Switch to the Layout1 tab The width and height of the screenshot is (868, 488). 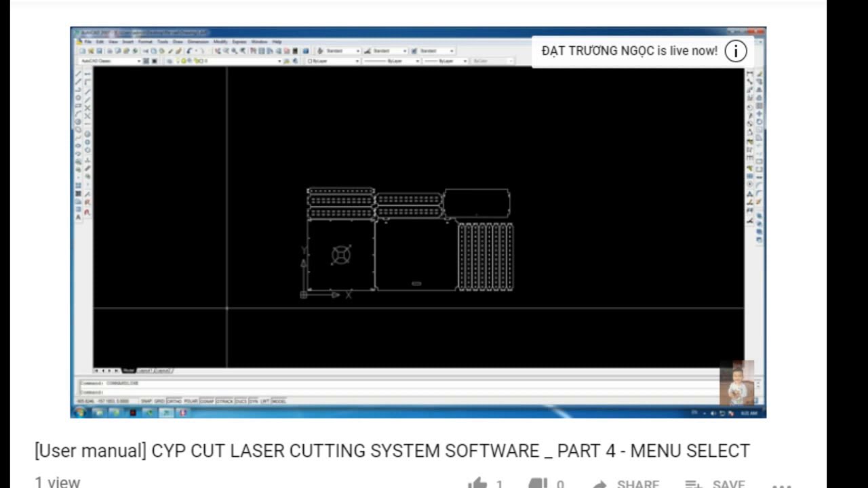coord(145,371)
